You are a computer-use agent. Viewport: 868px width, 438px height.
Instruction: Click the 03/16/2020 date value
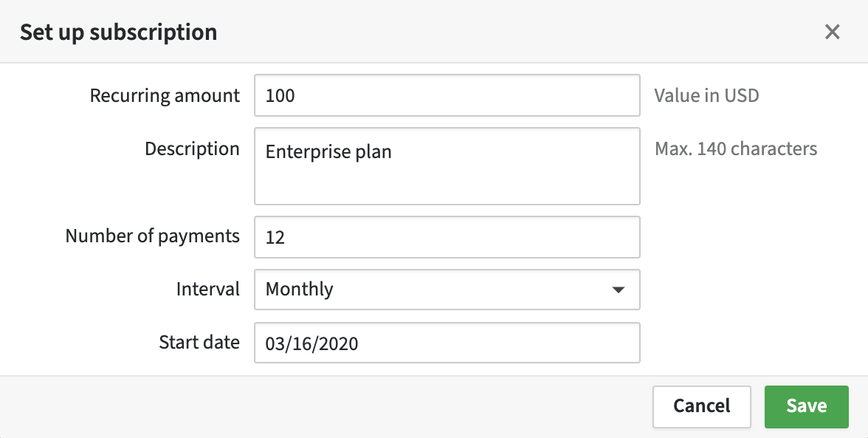tap(311, 343)
